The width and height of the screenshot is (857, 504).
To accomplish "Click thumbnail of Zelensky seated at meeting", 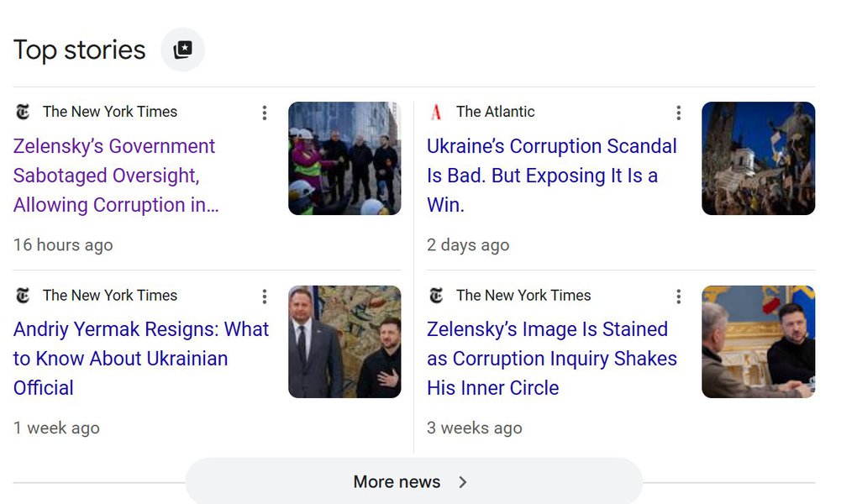I will click(x=758, y=342).
